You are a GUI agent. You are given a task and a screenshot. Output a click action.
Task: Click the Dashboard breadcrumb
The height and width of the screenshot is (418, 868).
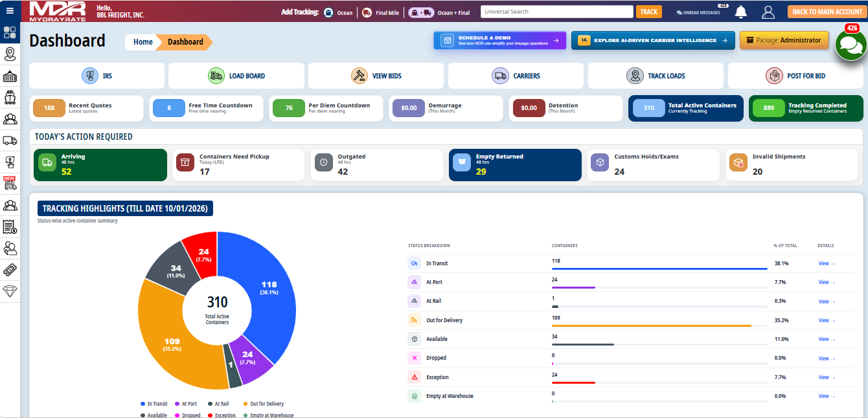[185, 42]
